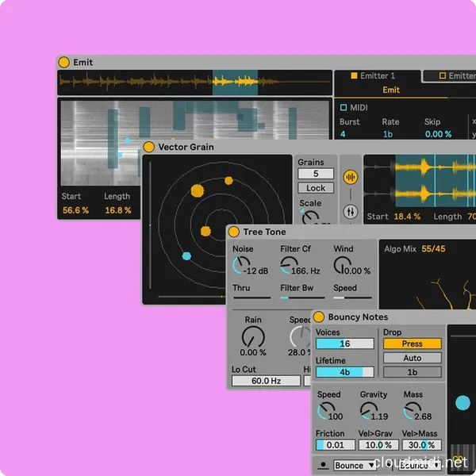Screen dimensions: 476x476
Task: Click the 1b drop rate selector
Action: [412, 372]
